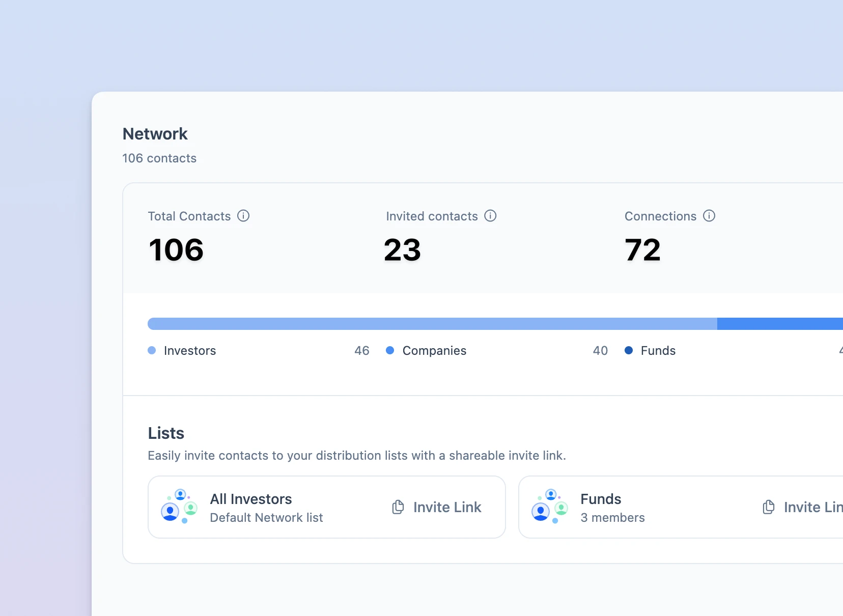The height and width of the screenshot is (616, 843).
Task: Click the Funds list group avatar icon
Action: point(549,506)
